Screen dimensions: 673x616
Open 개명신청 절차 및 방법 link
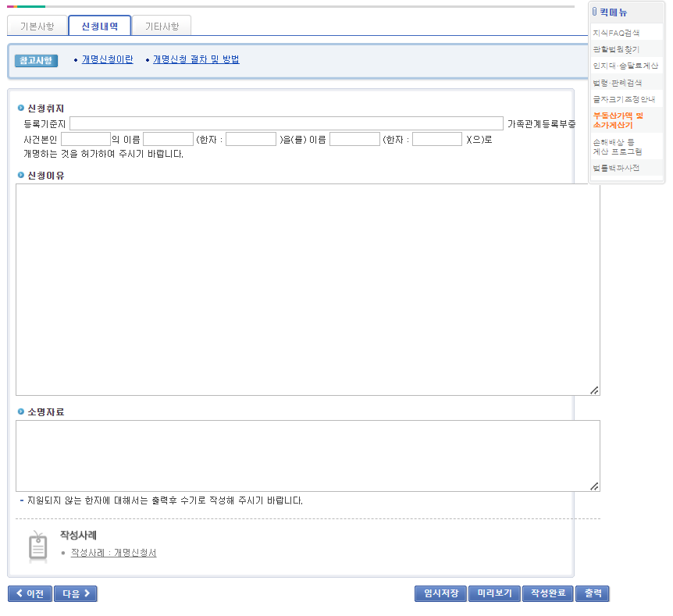click(x=196, y=59)
